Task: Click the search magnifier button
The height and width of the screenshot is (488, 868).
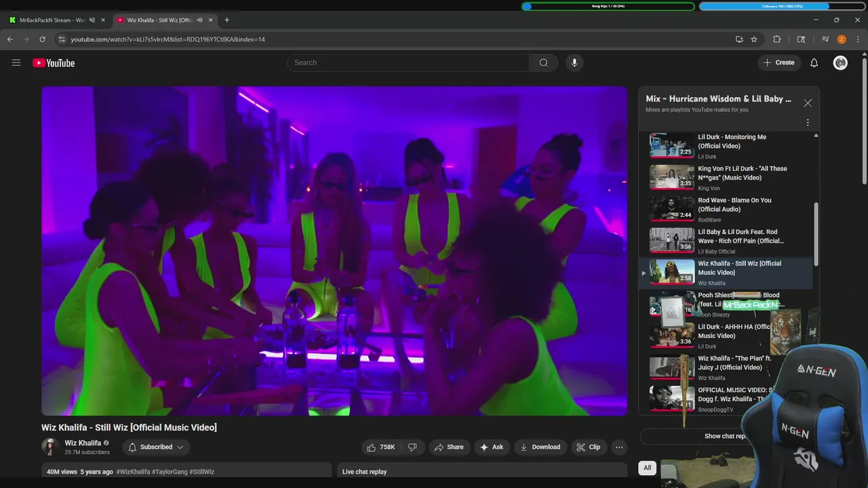Action: (x=543, y=62)
